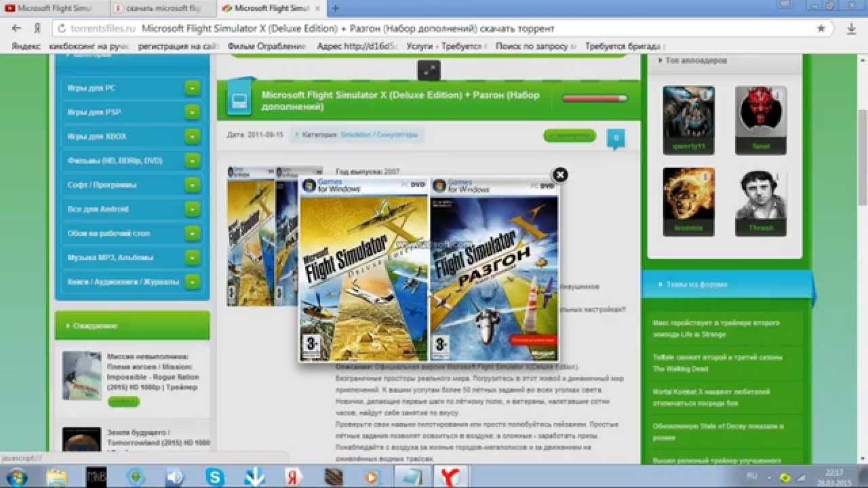
Task: Expand 'Книги / Аудиокниги / Журналы' category arrow
Action: [x=193, y=281]
